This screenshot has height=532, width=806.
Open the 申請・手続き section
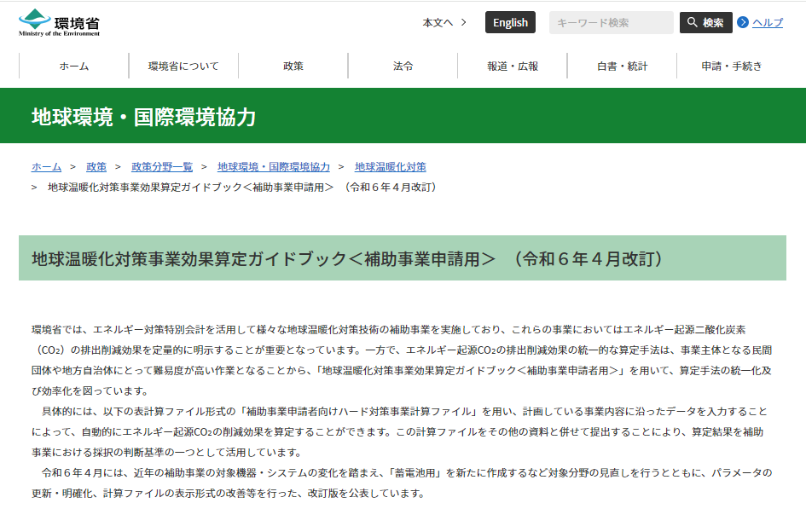click(x=733, y=65)
